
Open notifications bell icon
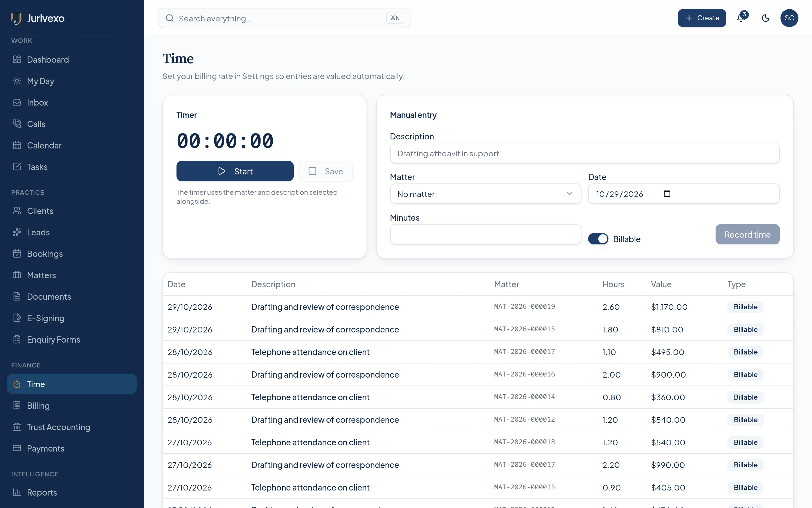point(741,18)
